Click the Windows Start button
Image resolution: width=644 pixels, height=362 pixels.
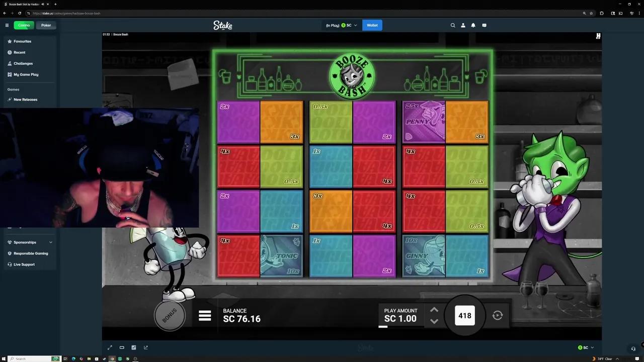tap(5, 358)
